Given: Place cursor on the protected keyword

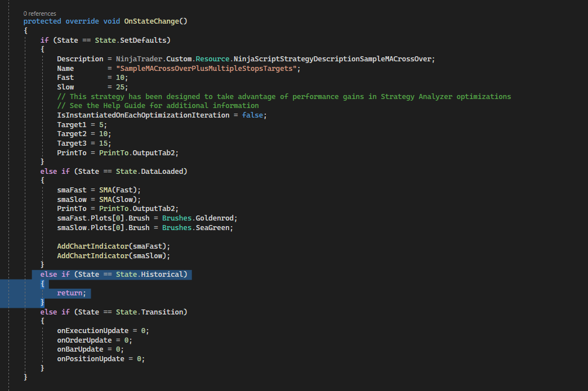Looking at the screenshot, I should 42,21.
